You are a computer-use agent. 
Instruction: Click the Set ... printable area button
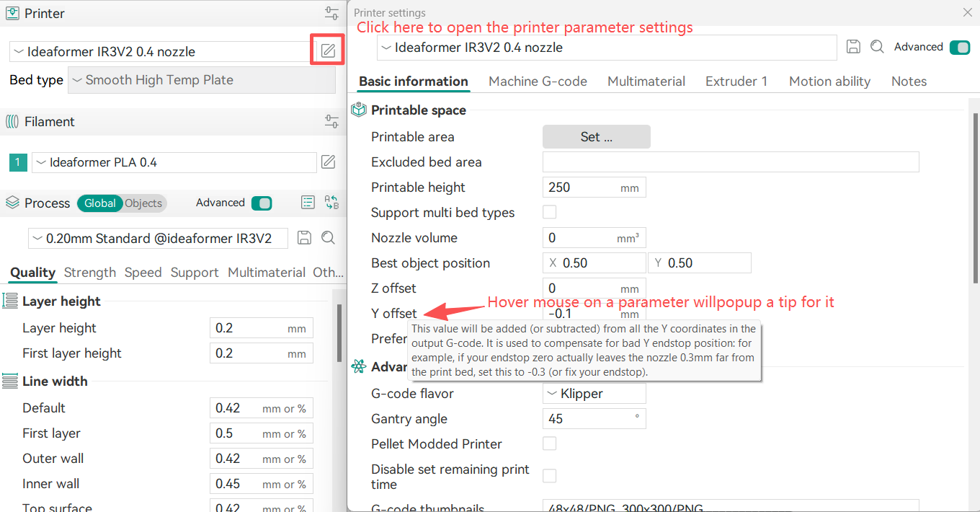click(596, 137)
